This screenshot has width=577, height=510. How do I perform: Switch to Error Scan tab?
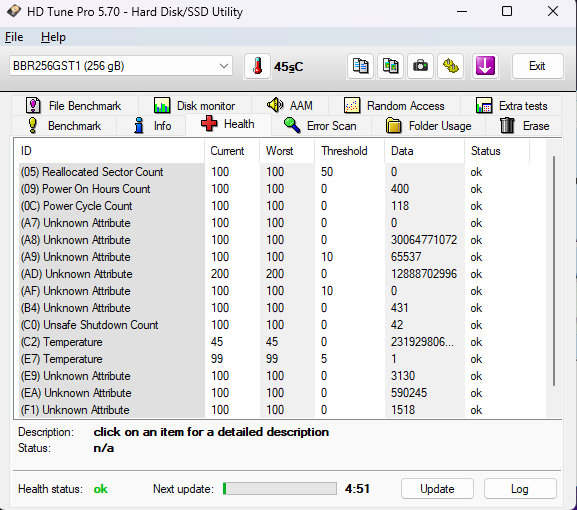click(x=321, y=125)
